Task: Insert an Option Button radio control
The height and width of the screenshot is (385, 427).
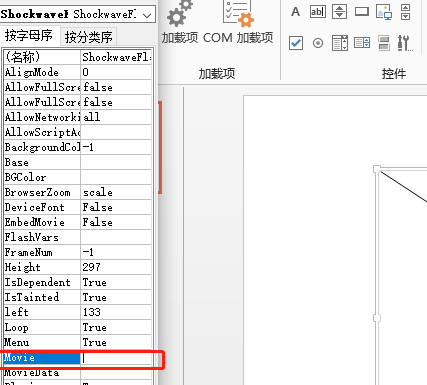Action: coord(318,43)
